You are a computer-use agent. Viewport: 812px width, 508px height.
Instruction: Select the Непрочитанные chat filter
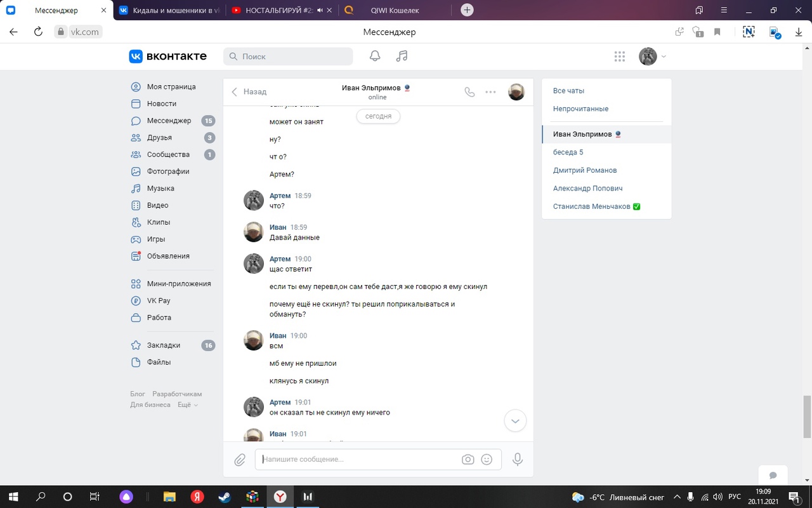pos(580,109)
